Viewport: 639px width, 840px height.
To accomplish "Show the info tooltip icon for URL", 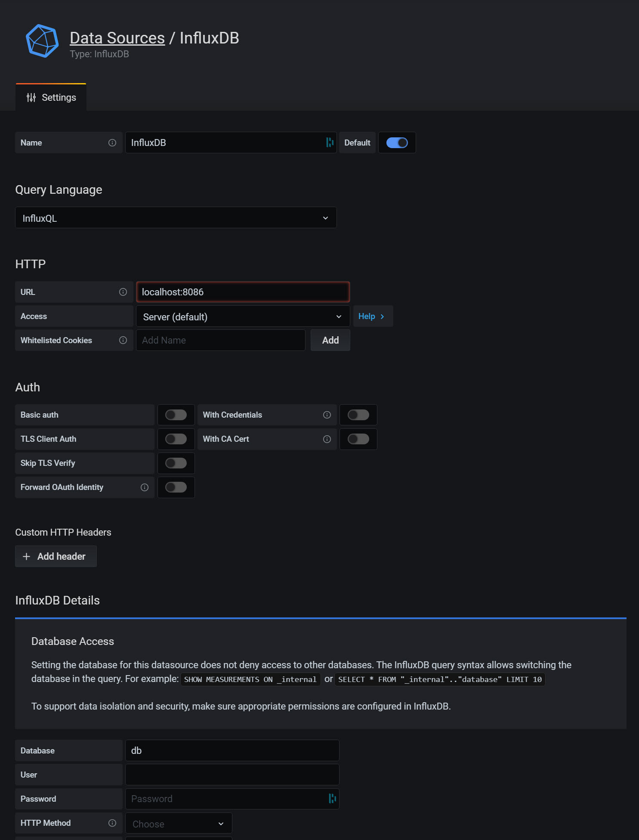I will [x=123, y=292].
